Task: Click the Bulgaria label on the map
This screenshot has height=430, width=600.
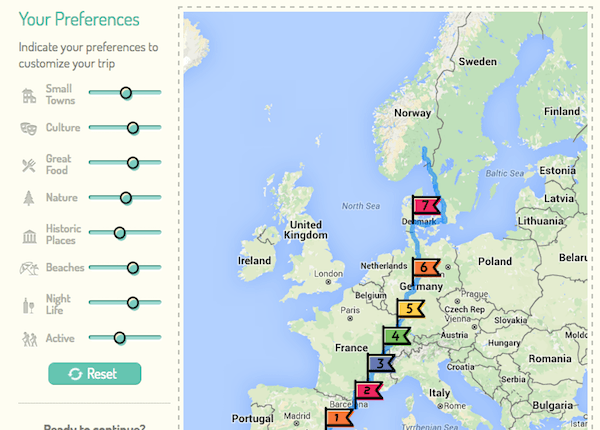Action: (x=553, y=406)
